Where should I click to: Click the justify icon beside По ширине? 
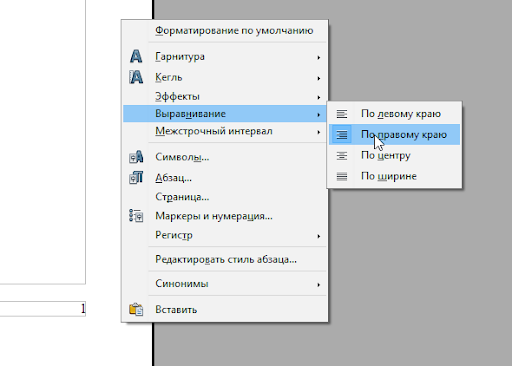coord(342,176)
